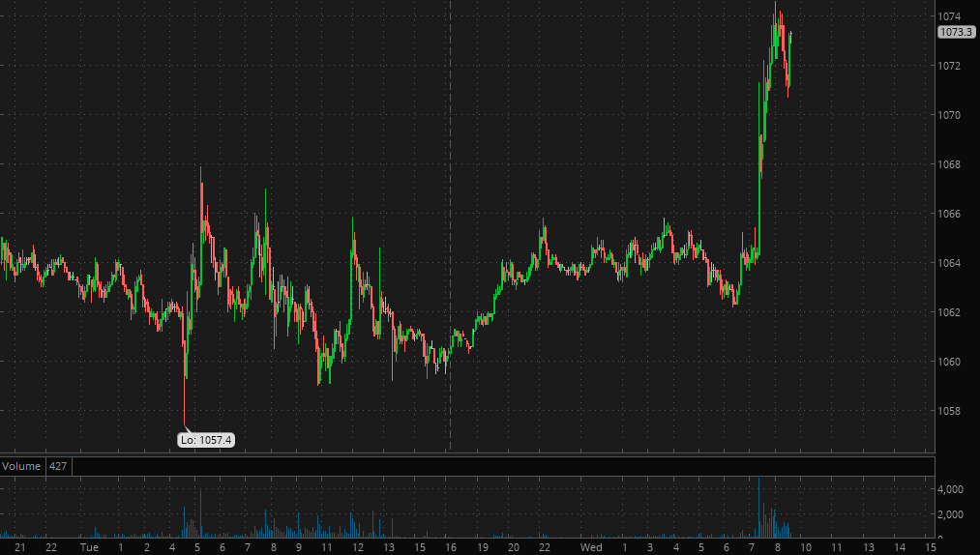Click the 1058 price axis label
Image resolution: width=980 pixels, height=555 pixels.
[949, 411]
